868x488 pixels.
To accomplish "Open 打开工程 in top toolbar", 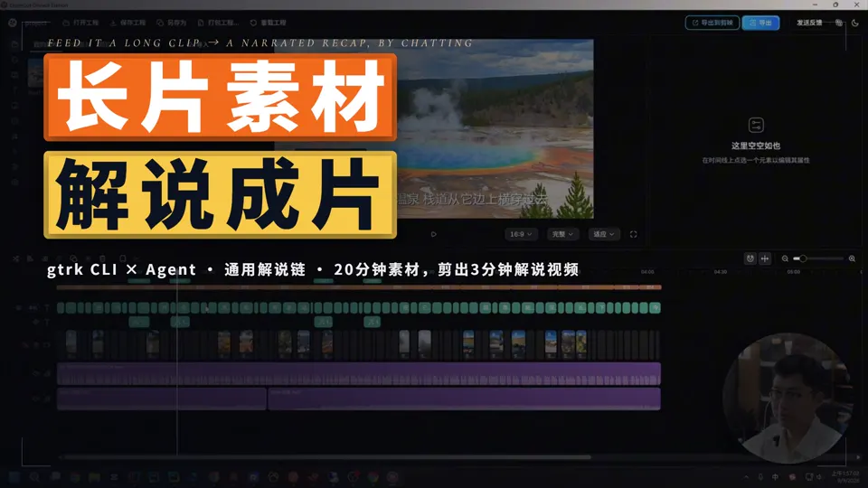I will tap(80, 23).
